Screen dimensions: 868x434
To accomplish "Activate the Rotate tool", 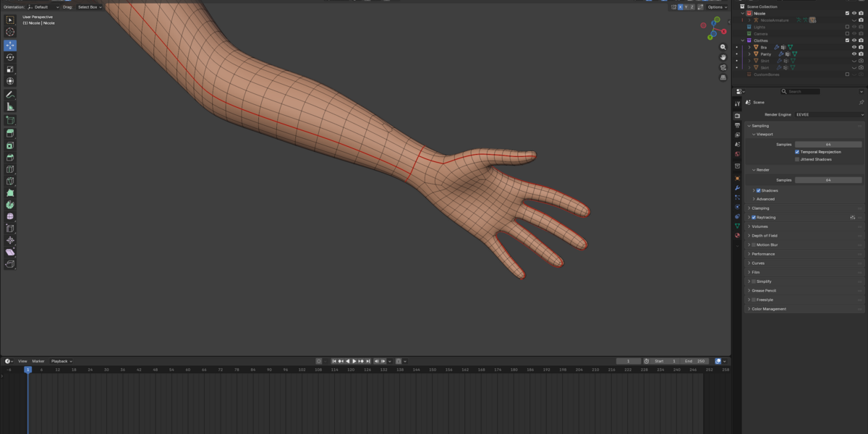I will point(10,57).
